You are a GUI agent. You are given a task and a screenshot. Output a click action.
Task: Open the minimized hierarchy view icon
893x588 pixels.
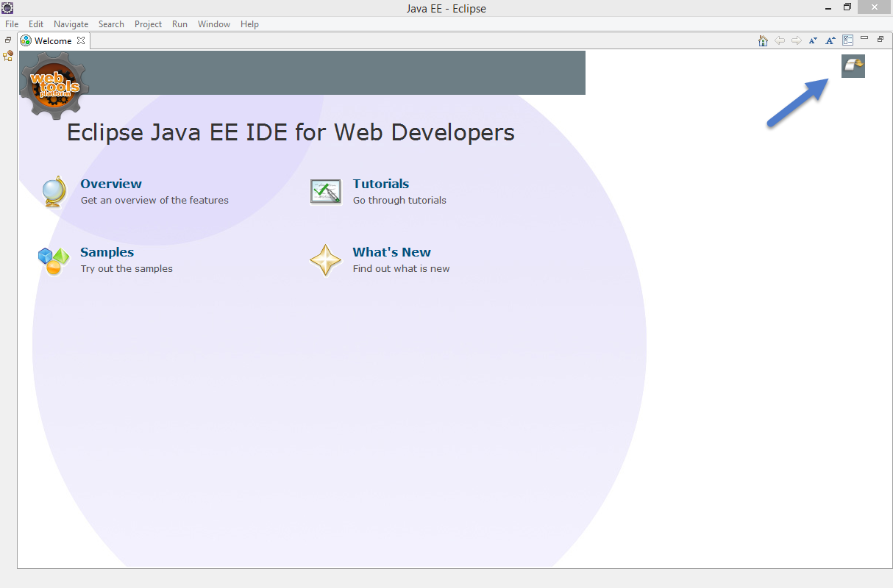8,56
